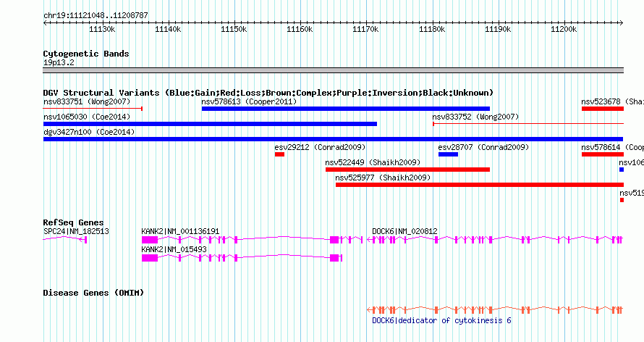Open the nsv525977 (Shaikh2009) label

tap(383, 178)
